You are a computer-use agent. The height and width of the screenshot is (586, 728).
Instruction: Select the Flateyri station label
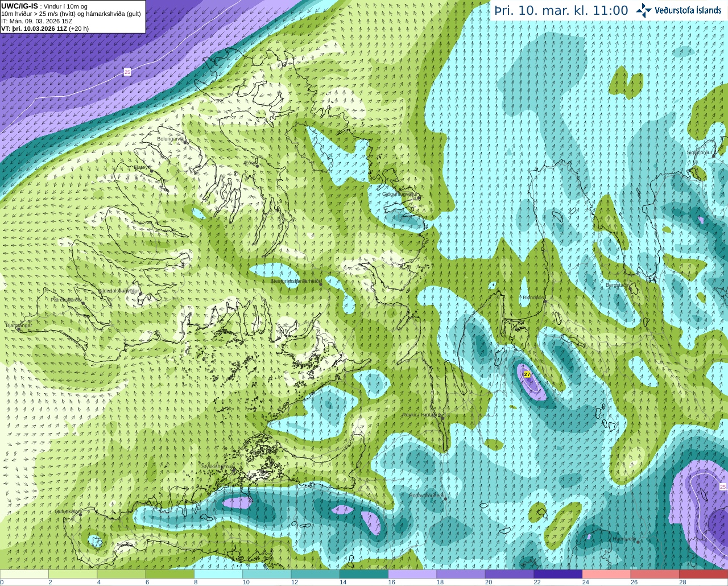pyautogui.click(x=142, y=167)
